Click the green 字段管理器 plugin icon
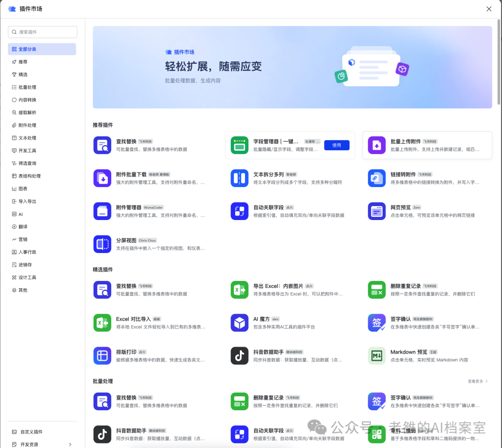The width and height of the screenshot is (502, 448). coord(239,145)
